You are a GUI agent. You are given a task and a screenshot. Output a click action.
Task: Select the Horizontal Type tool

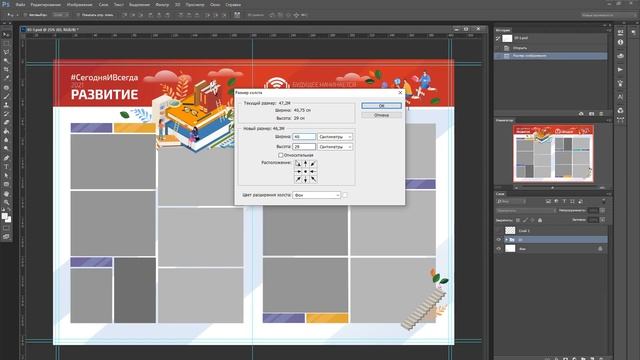pos(6,167)
